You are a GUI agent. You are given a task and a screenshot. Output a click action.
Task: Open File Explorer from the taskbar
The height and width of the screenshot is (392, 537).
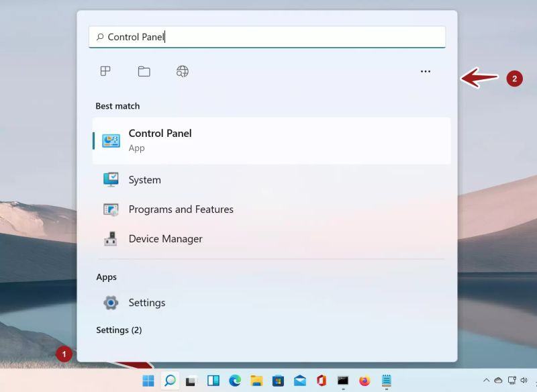tap(256, 381)
